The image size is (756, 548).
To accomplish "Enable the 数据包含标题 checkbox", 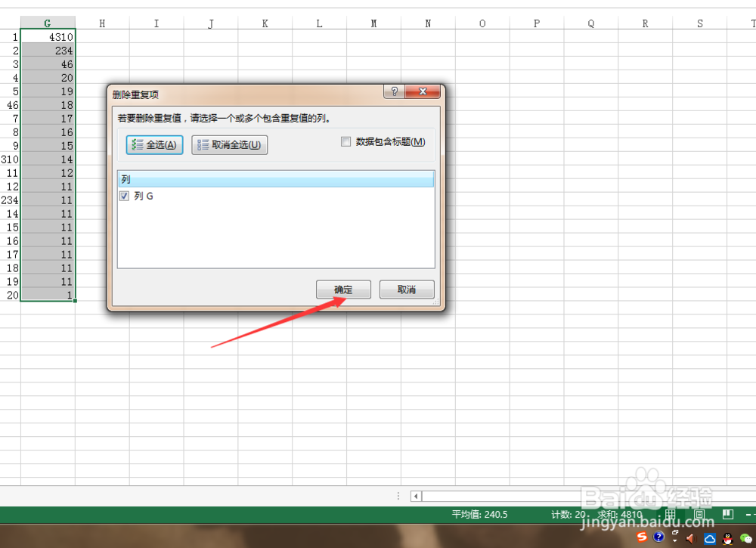I will [x=345, y=141].
